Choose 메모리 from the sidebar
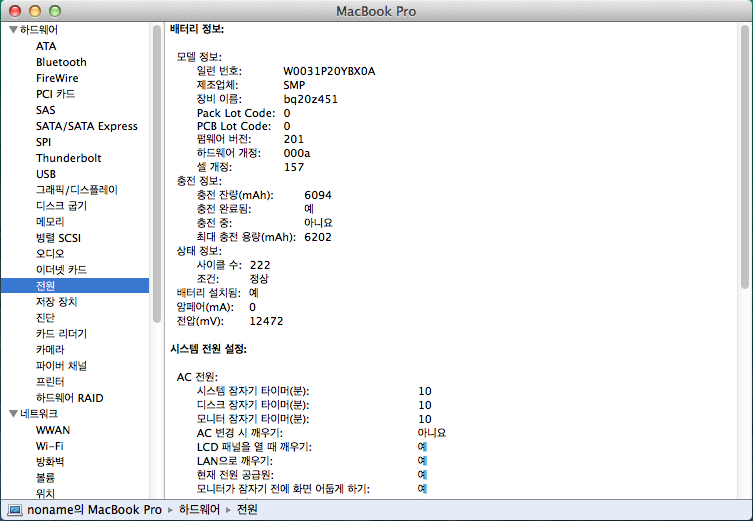 point(50,222)
